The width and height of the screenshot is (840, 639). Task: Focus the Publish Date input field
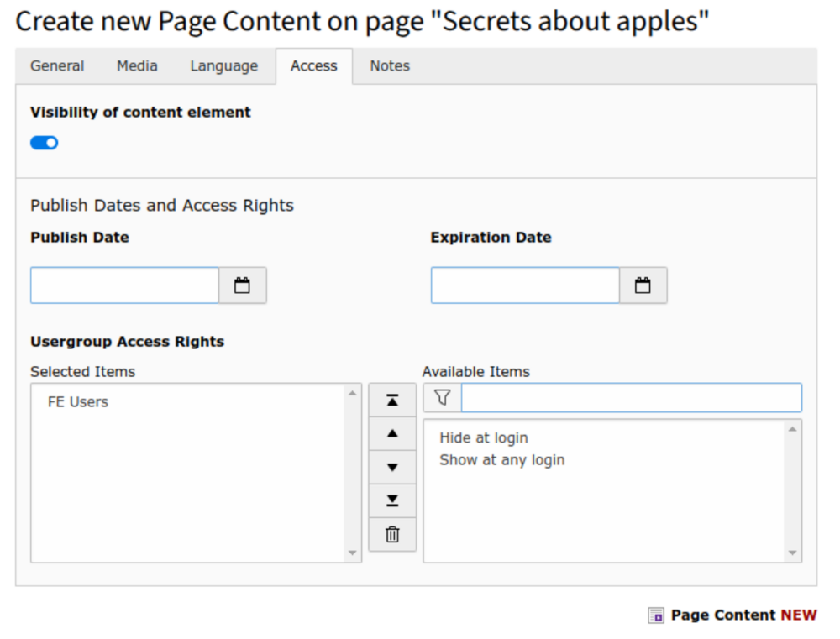pos(125,285)
